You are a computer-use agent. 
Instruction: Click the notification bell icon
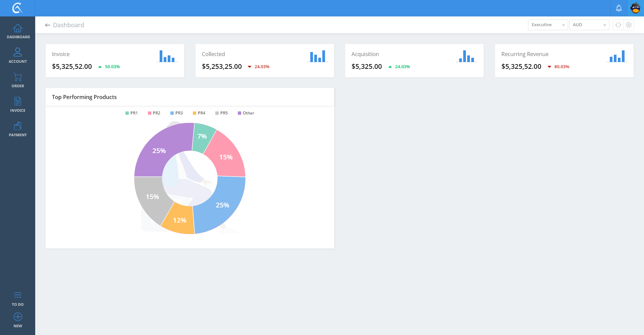619,8
